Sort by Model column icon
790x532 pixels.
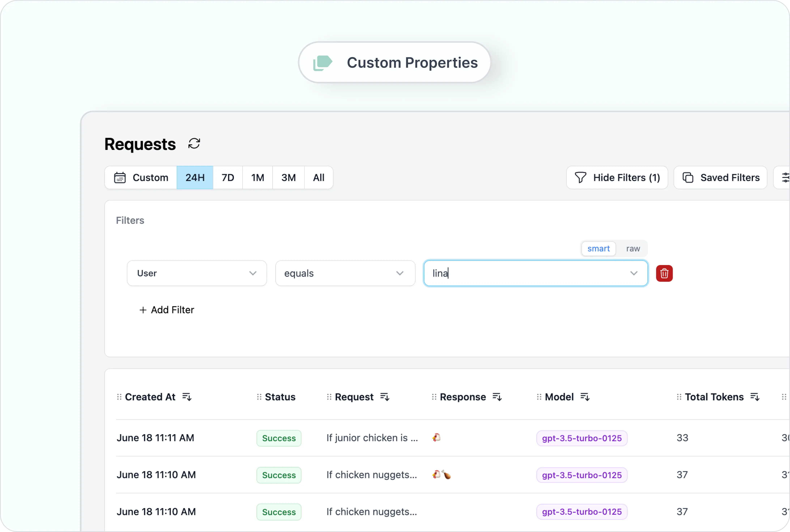585,397
